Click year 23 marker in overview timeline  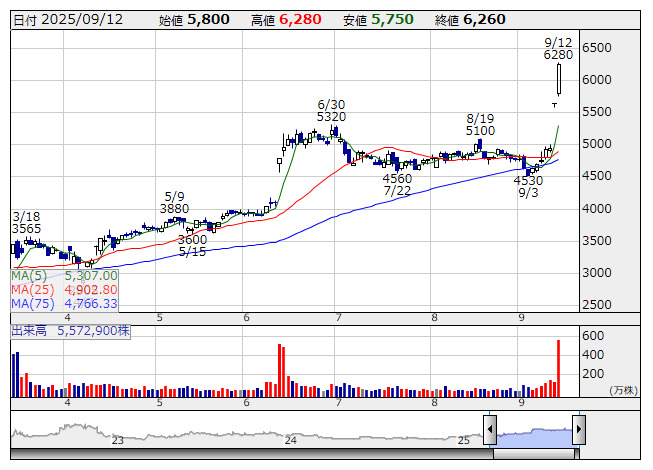tap(117, 440)
